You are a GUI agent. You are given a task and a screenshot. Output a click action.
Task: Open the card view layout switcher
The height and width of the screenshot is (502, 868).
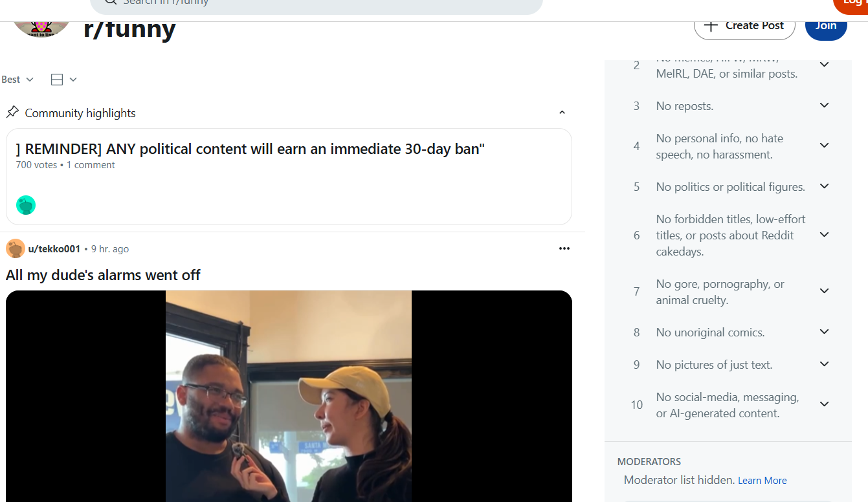63,79
